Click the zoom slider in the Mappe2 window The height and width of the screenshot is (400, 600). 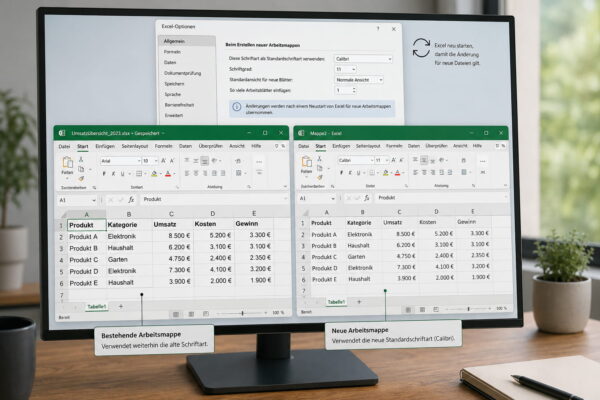coord(468,309)
